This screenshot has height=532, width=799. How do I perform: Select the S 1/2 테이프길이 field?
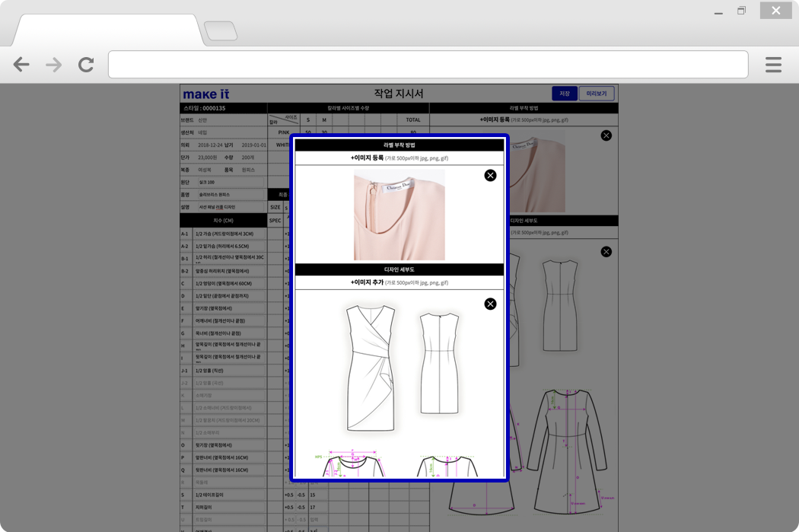[x=229, y=495]
